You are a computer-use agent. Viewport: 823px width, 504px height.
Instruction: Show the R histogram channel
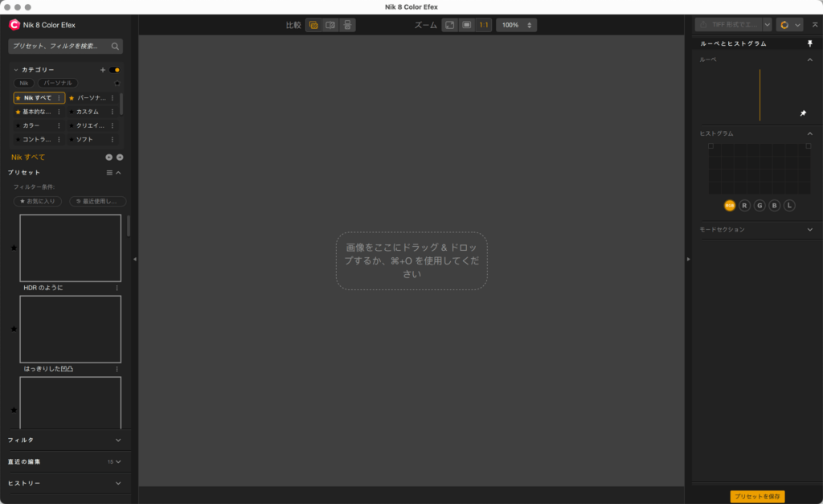(744, 206)
